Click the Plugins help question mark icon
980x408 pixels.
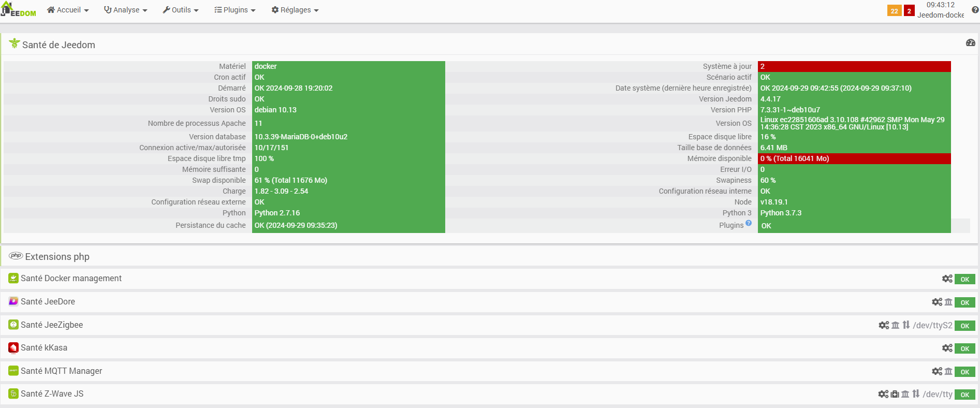(x=749, y=223)
